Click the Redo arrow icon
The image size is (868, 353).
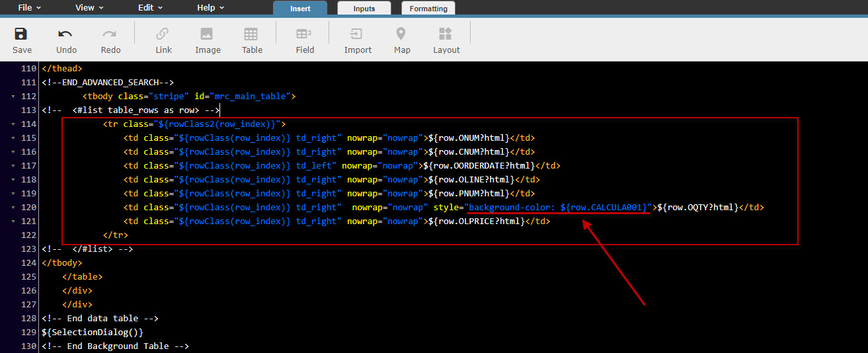point(110,34)
